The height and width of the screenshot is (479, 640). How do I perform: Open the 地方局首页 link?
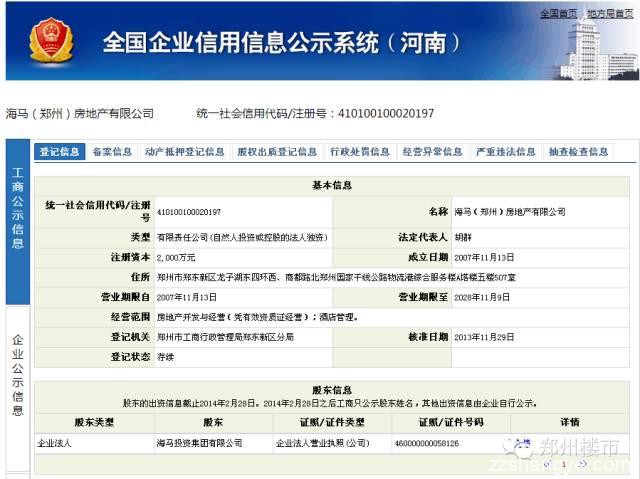610,13
